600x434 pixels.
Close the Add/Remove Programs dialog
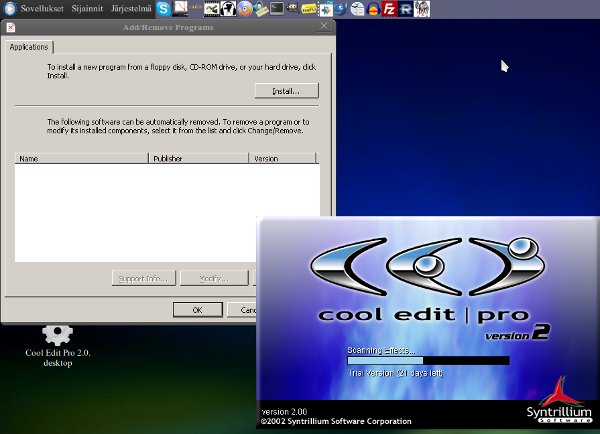coord(324,26)
